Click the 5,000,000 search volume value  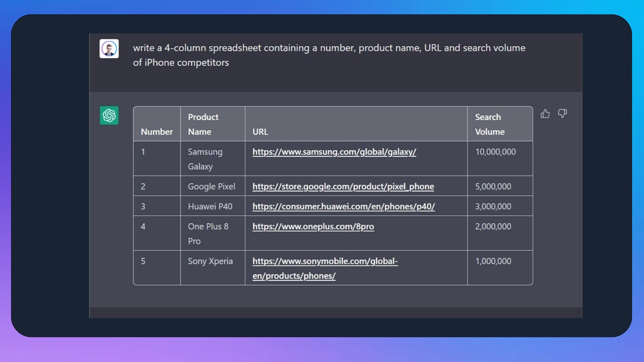tap(493, 187)
